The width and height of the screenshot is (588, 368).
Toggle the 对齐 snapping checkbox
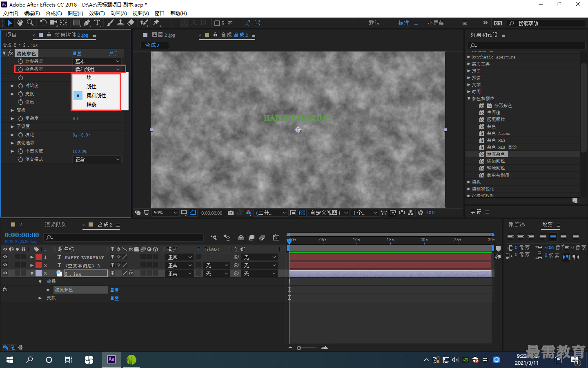pos(217,23)
